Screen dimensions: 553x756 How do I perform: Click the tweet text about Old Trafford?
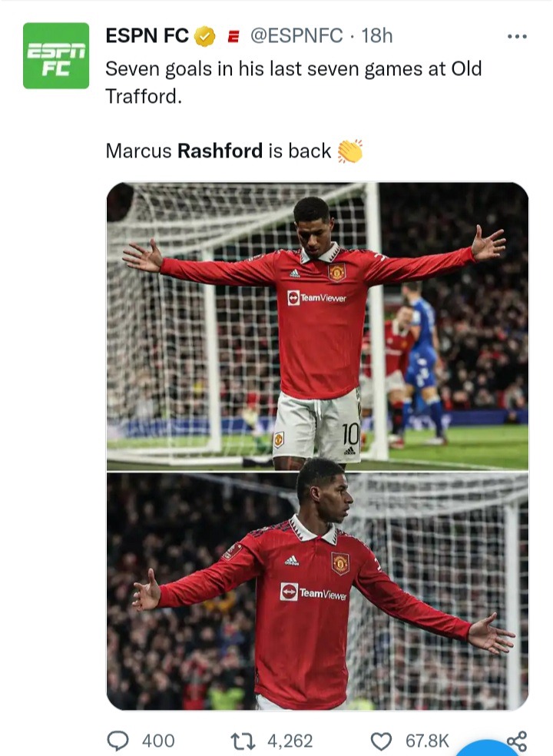tap(293, 82)
